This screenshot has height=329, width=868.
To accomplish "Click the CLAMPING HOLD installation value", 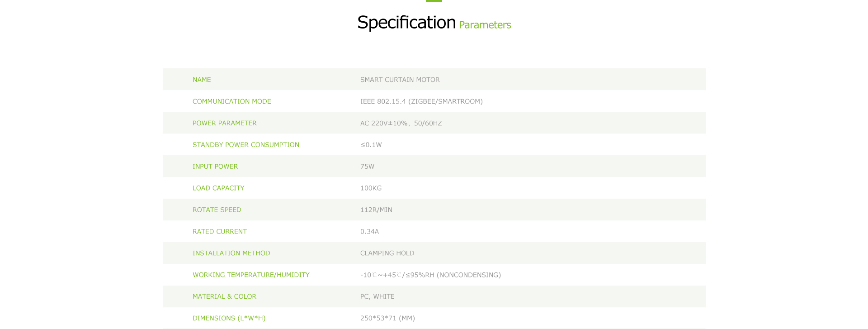I will click(x=387, y=253).
